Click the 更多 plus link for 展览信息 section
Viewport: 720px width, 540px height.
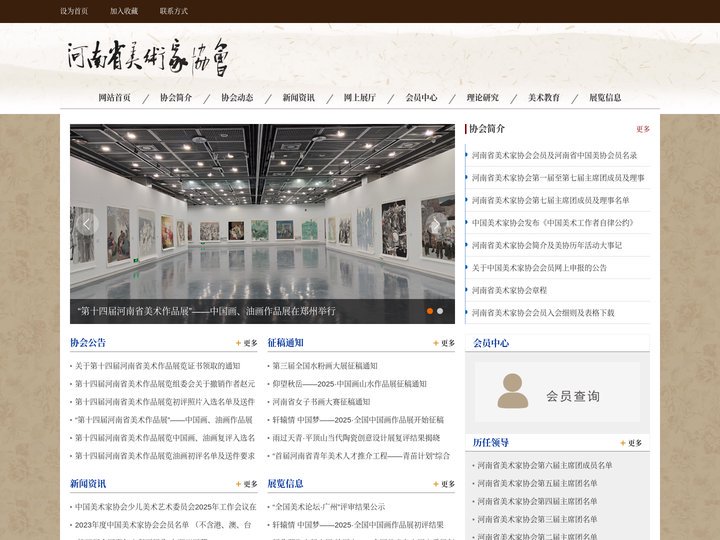444,484
